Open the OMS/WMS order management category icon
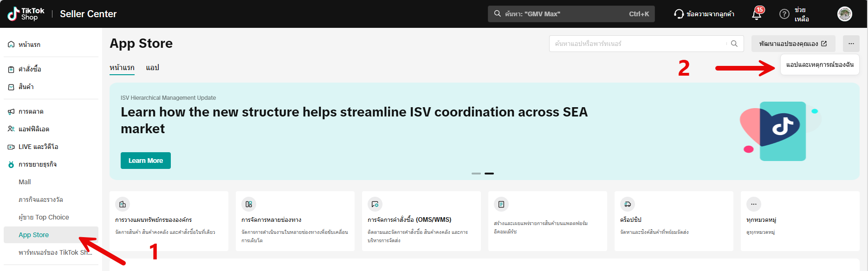 coord(375,204)
